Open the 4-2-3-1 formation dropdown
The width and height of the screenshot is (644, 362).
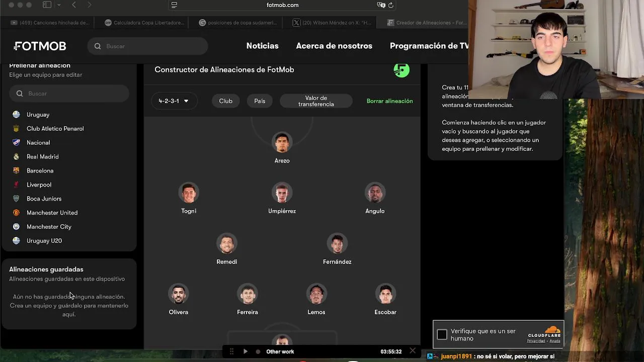[174, 101]
